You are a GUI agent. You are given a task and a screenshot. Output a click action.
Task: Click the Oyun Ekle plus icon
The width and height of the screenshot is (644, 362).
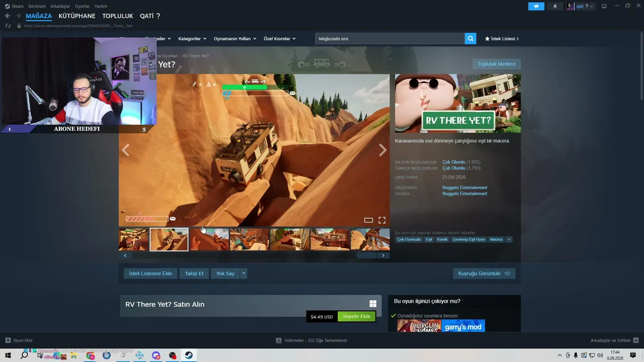[x=8, y=340]
